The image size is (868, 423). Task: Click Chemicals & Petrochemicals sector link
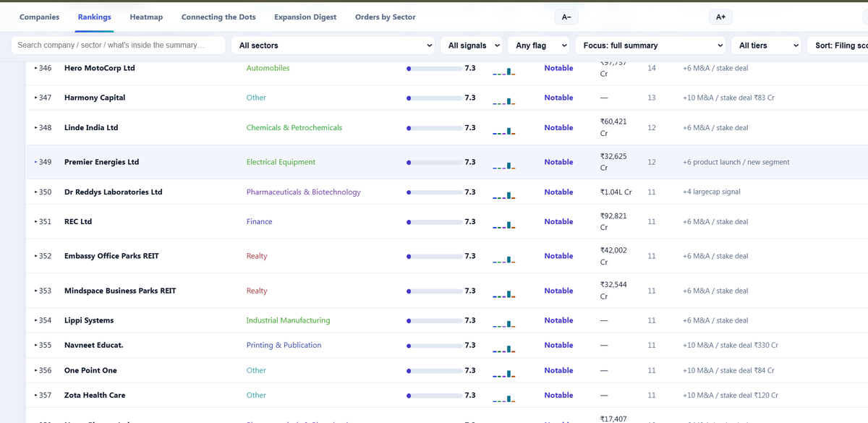pyautogui.click(x=294, y=127)
